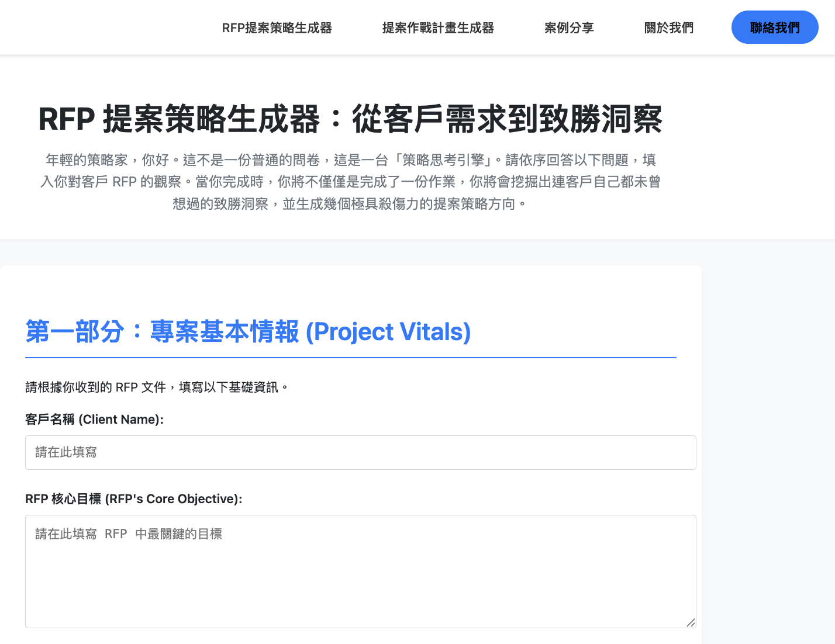Click inside the RFP Core Objective textarea

tap(361, 572)
